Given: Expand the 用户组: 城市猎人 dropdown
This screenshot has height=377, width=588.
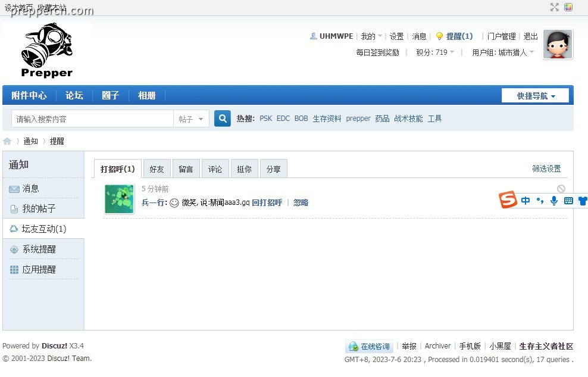Looking at the screenshot, I should click(x=503, y=52).
